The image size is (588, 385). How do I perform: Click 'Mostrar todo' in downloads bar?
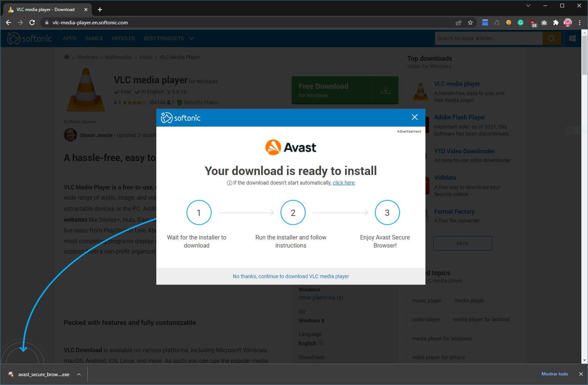pos(554,374)
